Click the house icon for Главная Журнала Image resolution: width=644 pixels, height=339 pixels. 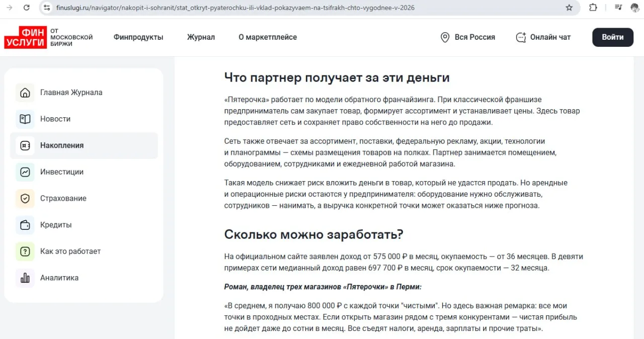tap(25, 93)
